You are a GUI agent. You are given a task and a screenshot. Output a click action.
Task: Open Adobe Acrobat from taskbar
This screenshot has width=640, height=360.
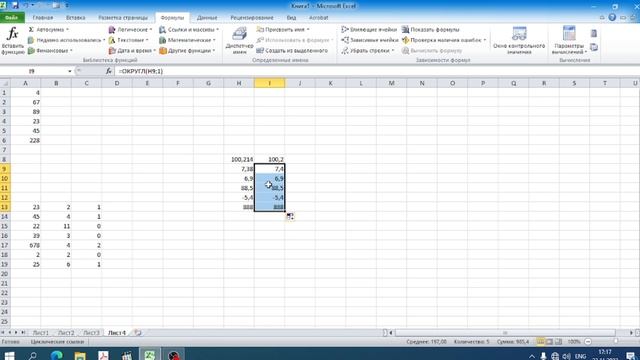coord(103,356)
